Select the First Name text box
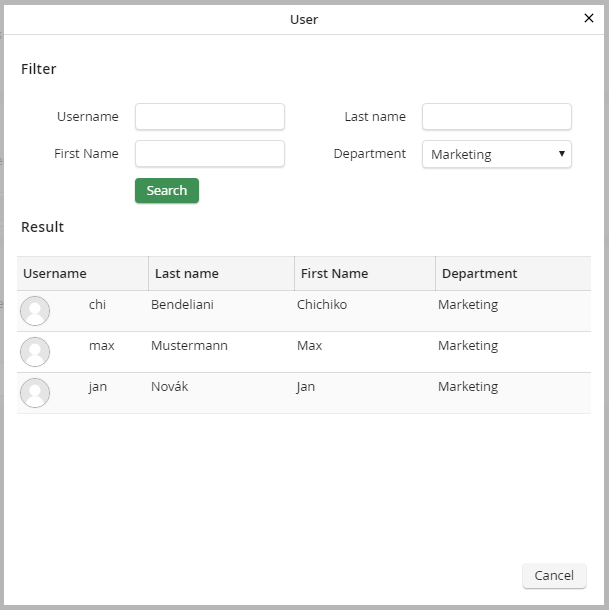This screenshot has height=610, width=609. click(x=210, y=154)
